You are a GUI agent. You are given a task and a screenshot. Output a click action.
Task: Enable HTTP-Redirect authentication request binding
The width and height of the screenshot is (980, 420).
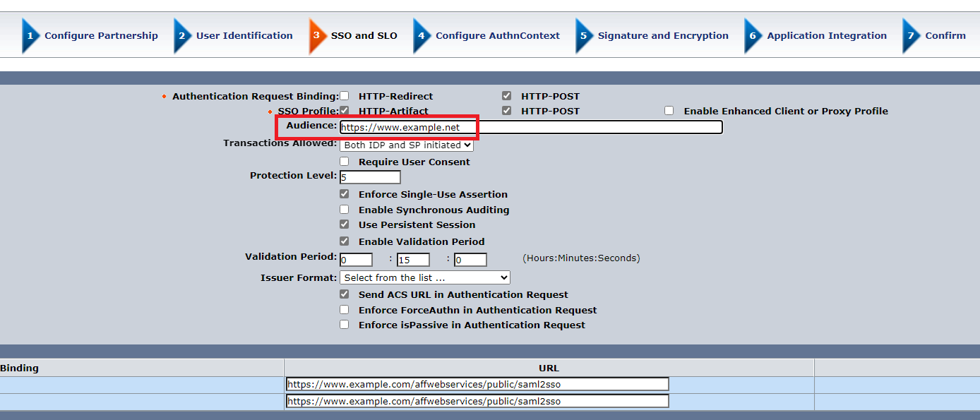pos(345,95)
